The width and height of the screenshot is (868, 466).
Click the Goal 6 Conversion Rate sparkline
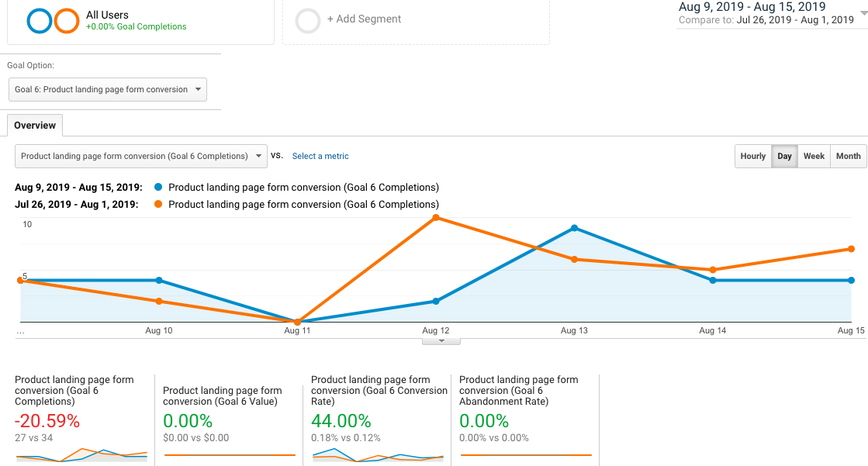378,454
